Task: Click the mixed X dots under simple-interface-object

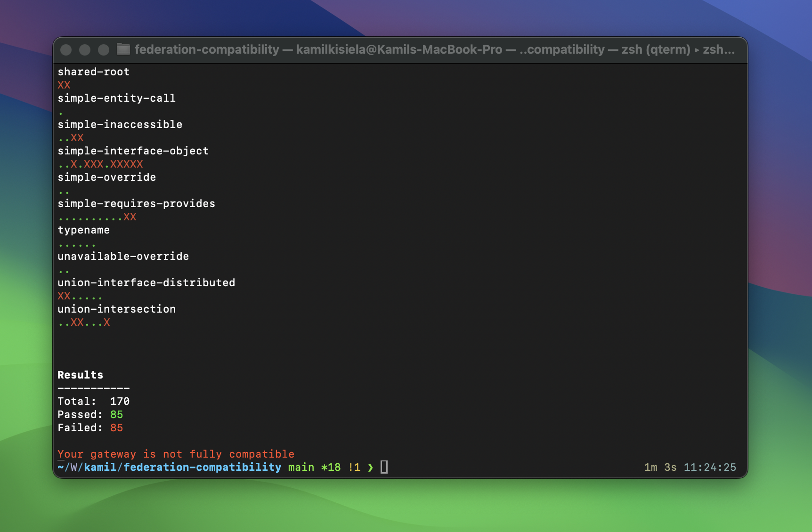Action: (x=100, y=164)
